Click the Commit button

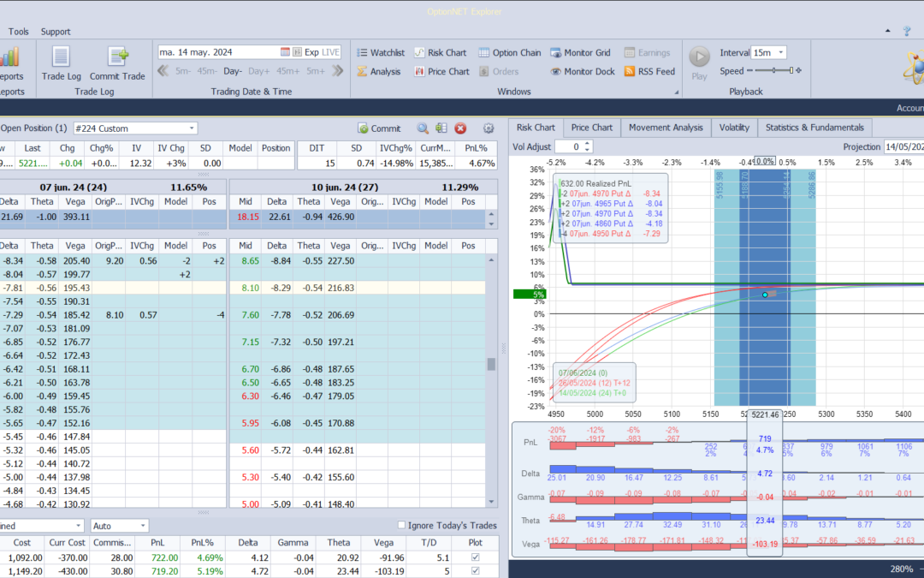pos(379,128)
